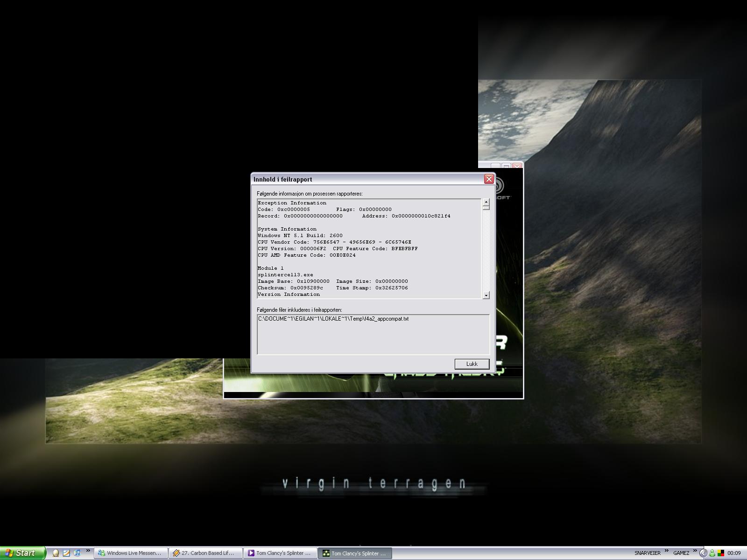Click the 'Exception Information' heading text
747x560 pixels.
(292, 203)
